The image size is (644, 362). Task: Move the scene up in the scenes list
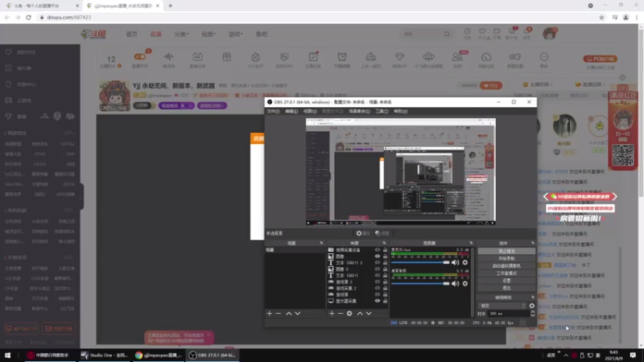point(289,314)
